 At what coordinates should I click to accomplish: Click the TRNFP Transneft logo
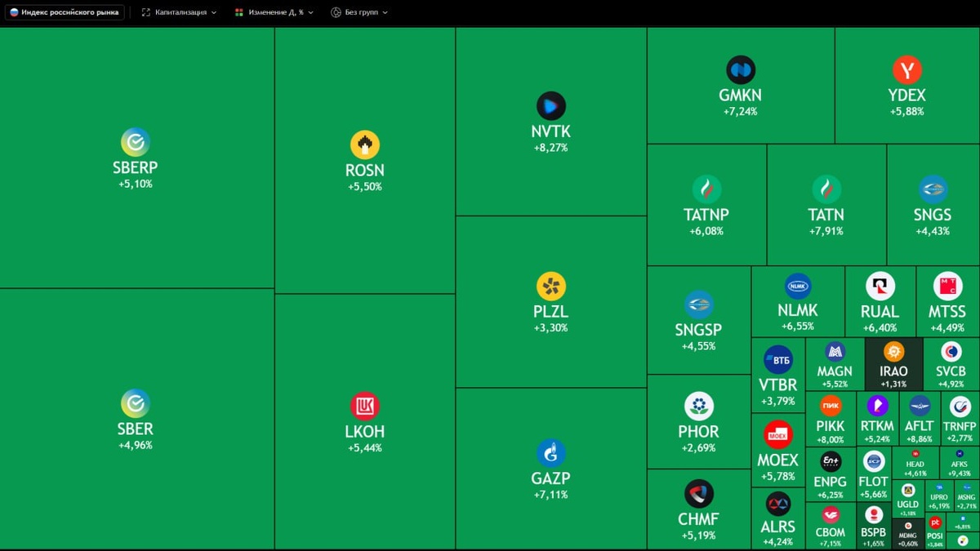[x=960, y=406]
